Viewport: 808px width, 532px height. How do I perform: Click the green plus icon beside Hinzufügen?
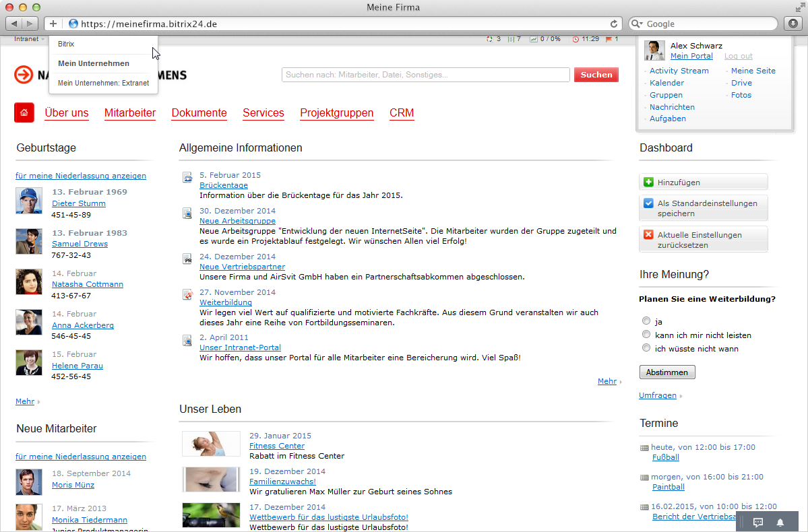649,182
